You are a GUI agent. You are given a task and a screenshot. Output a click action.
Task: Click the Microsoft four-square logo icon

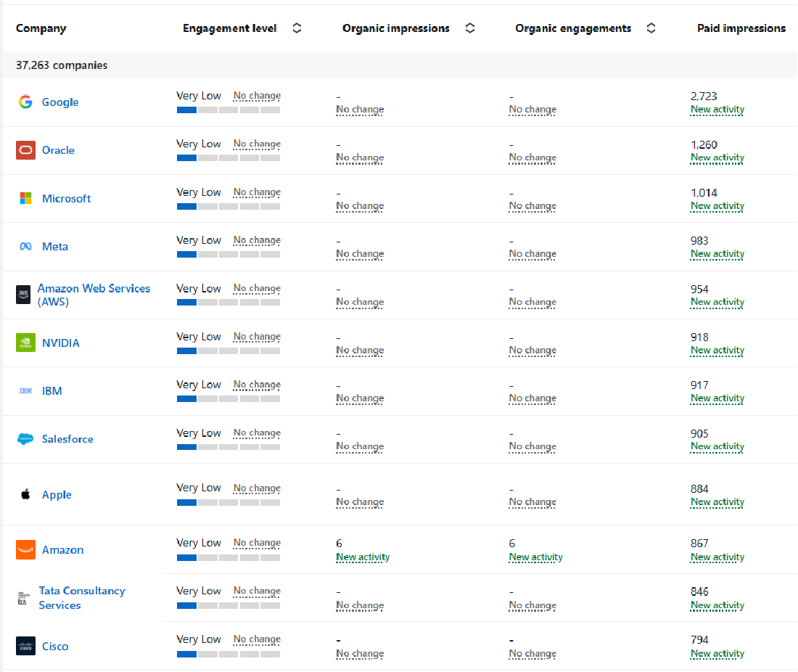[25, 198]
